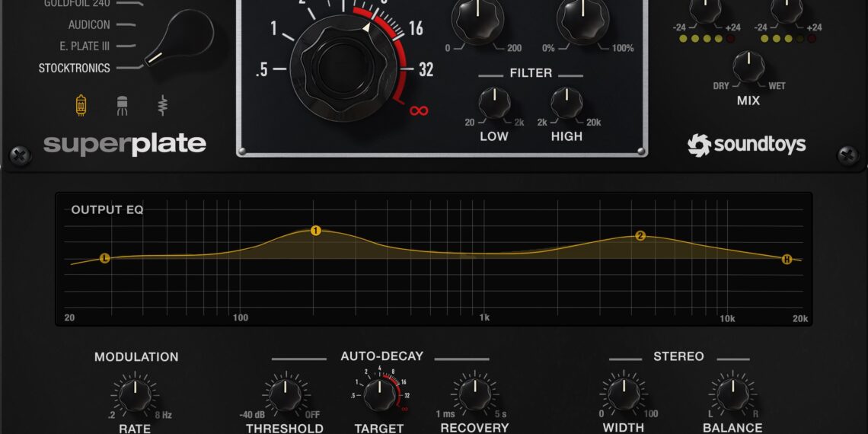This screenshot has width=868, height=434.
Task: Click the right -24/+24 gain knob
Action: tap(787, 8)
